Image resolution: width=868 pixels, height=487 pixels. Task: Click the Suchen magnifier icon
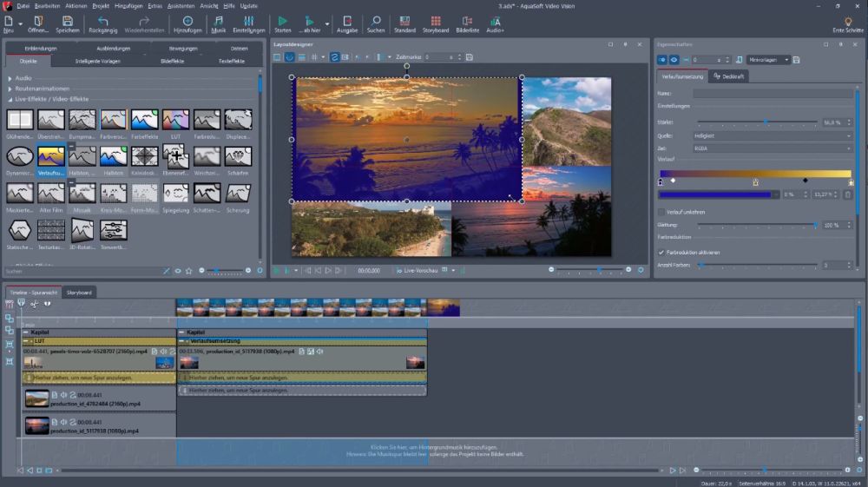[376, 22]
